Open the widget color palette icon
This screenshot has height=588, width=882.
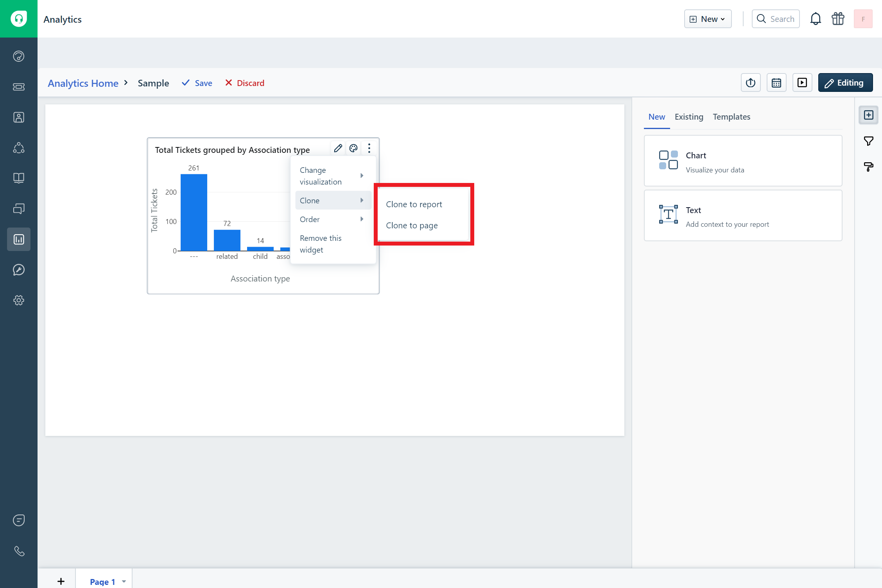point(353,148)
